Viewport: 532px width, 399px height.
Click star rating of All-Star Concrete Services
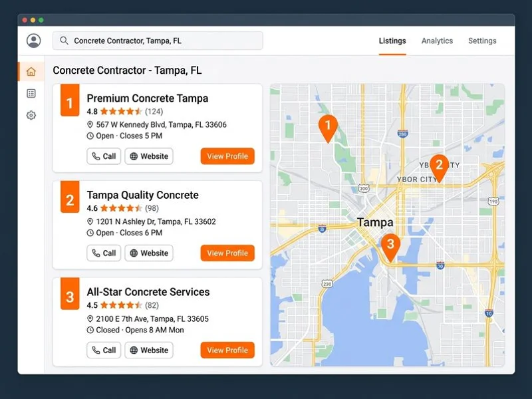click(x=121, y=305)
